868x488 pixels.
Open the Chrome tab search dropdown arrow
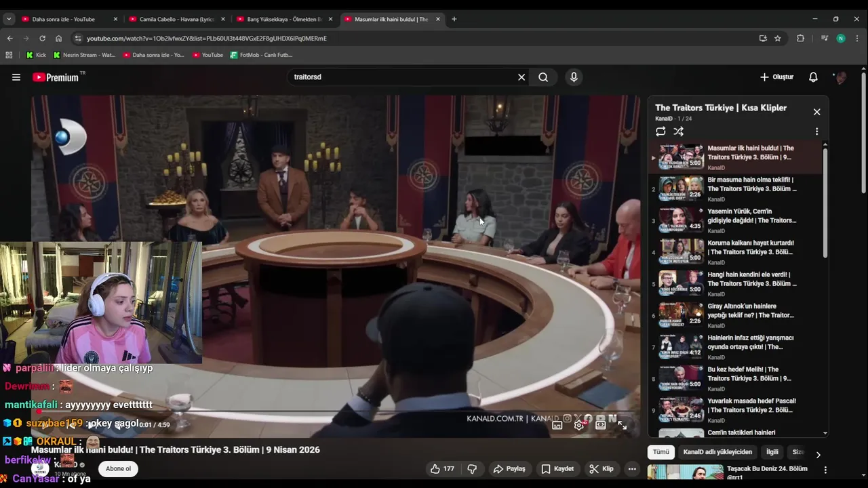coord(9,19)
